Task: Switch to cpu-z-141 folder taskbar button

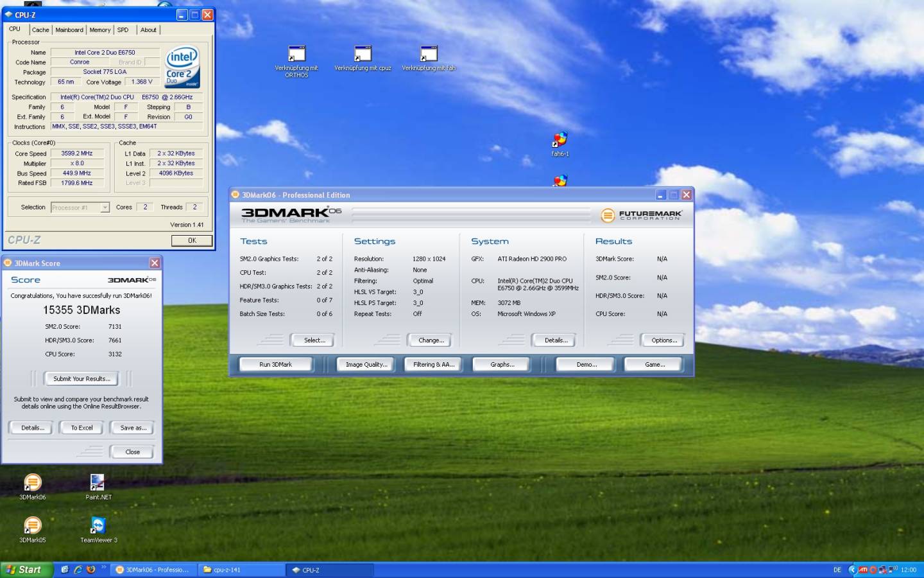Action: [x=241, y=570]
